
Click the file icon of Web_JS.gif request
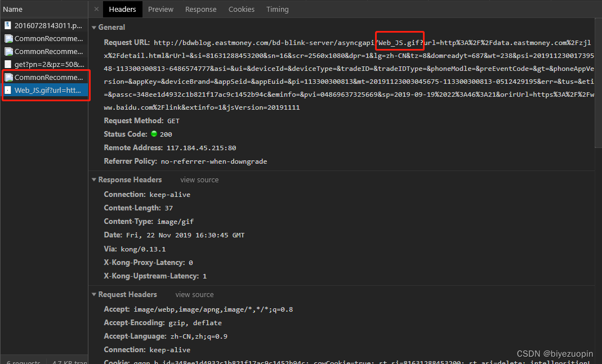point(8,91)
